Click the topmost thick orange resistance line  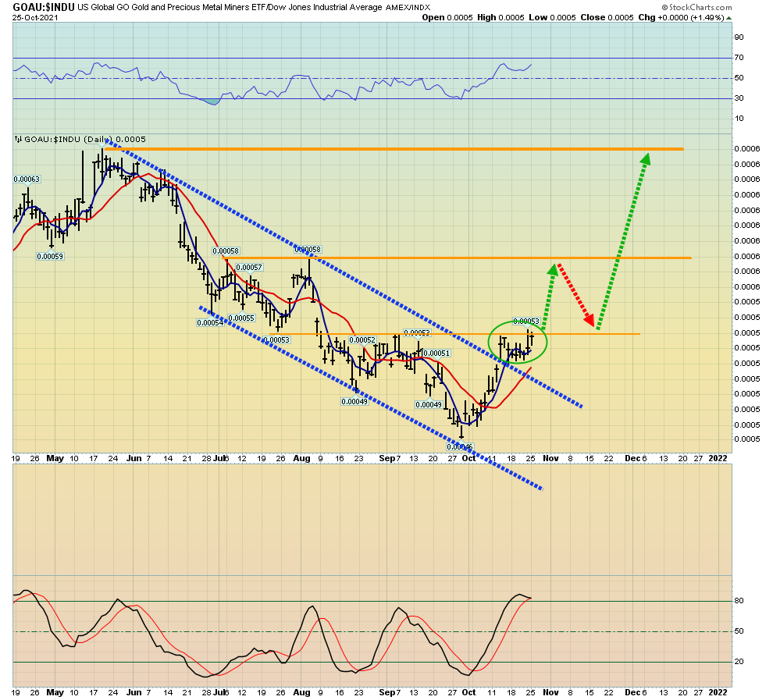click(x=390, y=148)
